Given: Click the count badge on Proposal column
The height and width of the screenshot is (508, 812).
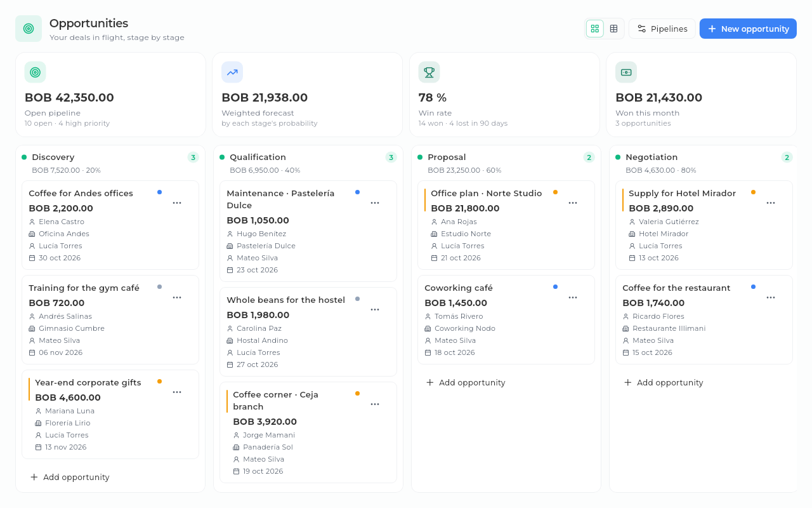Looking at the screenshot, I should click(x=589, y=157).
